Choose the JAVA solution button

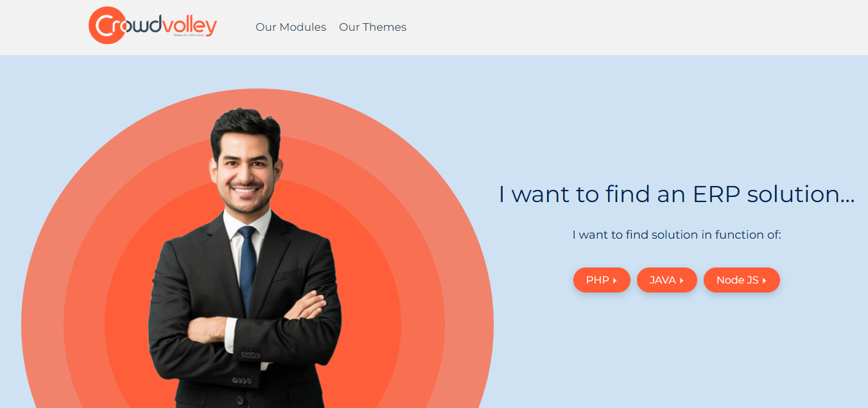[x=666, y=280]
